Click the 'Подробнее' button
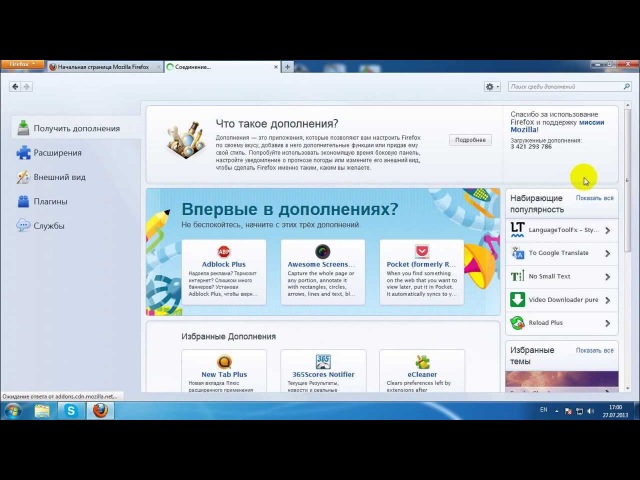 coord(470,140)
